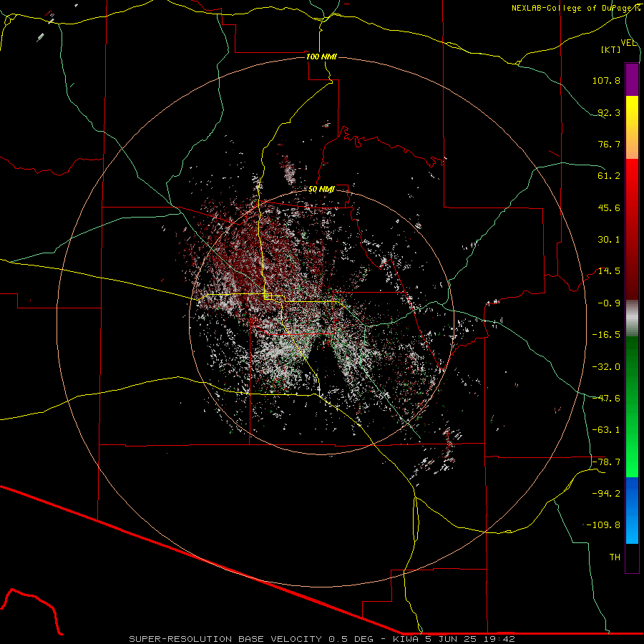The height and width of the screenshot is (644, 644).
Task: Click the 14.5 legend value
Action: pyautogui.click(x=609, y=271)
